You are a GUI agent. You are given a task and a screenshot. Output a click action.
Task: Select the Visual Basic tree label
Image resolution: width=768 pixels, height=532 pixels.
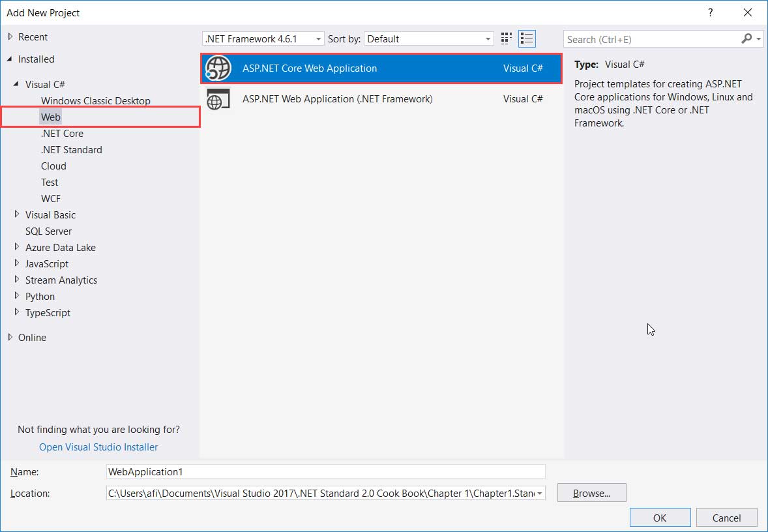click(x=50, y=215)
